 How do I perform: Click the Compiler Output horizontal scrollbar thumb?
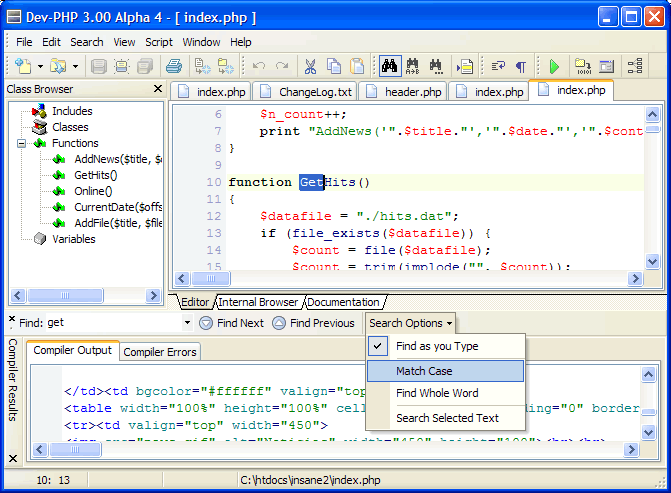click(x=75, y=449)
